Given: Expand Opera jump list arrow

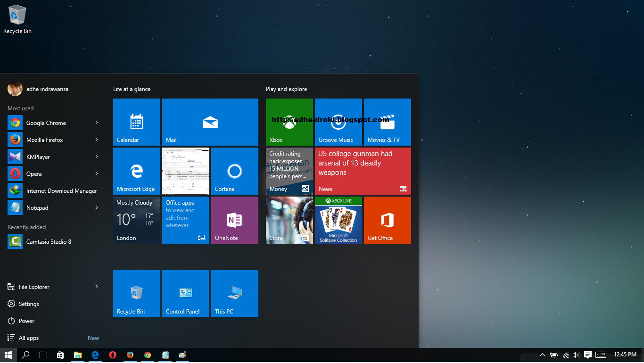Looking at the screenshot, I should tap(97, 173).
